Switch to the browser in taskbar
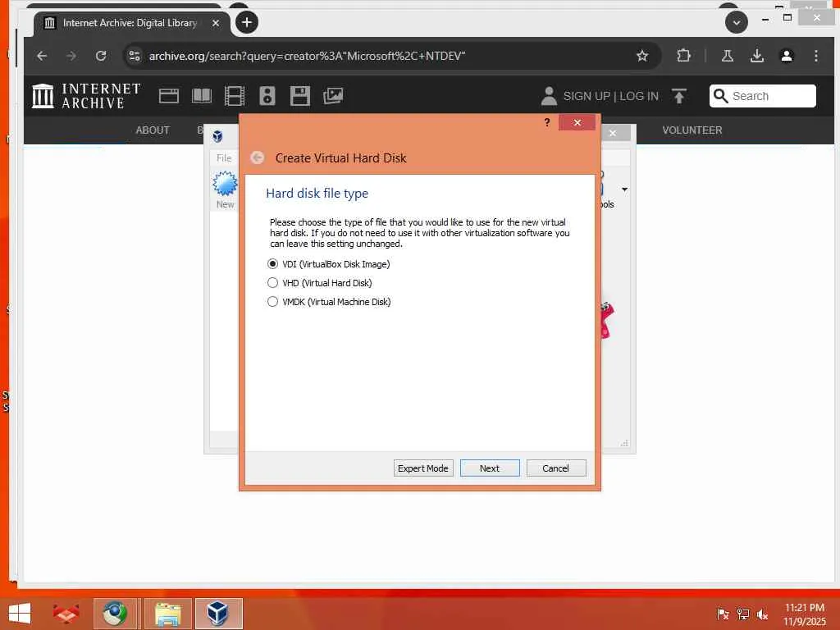Viewport: 840px width, 630px height. pos(115,614)
